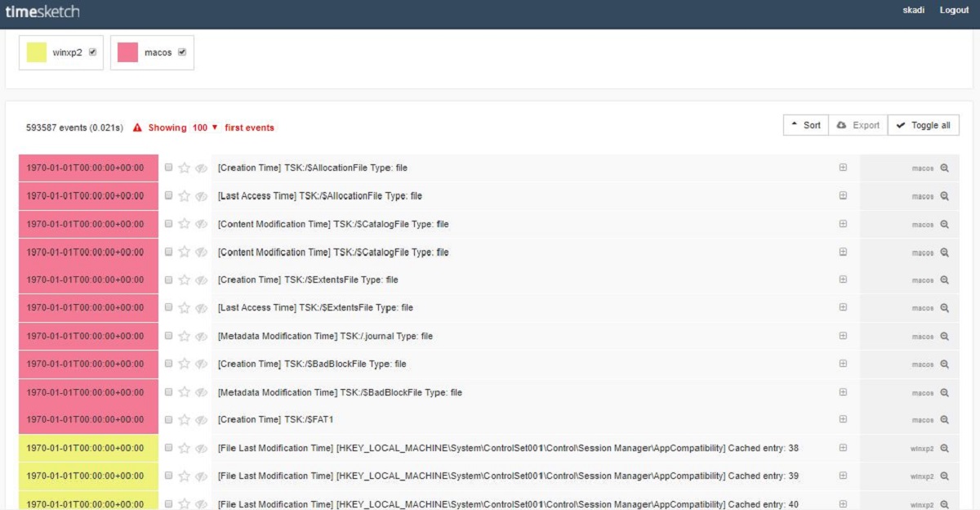This screenshot has height=510, width=980.
Task: Select checkbox for $AllocationFile Creation Time event
Action: click(x=168, y=168)
